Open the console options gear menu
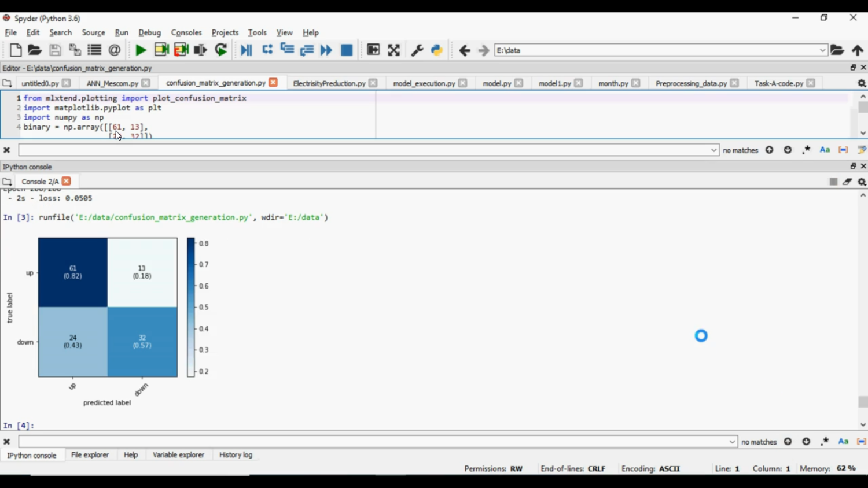This screenshot has height=488, width=868. click(862, 181)
